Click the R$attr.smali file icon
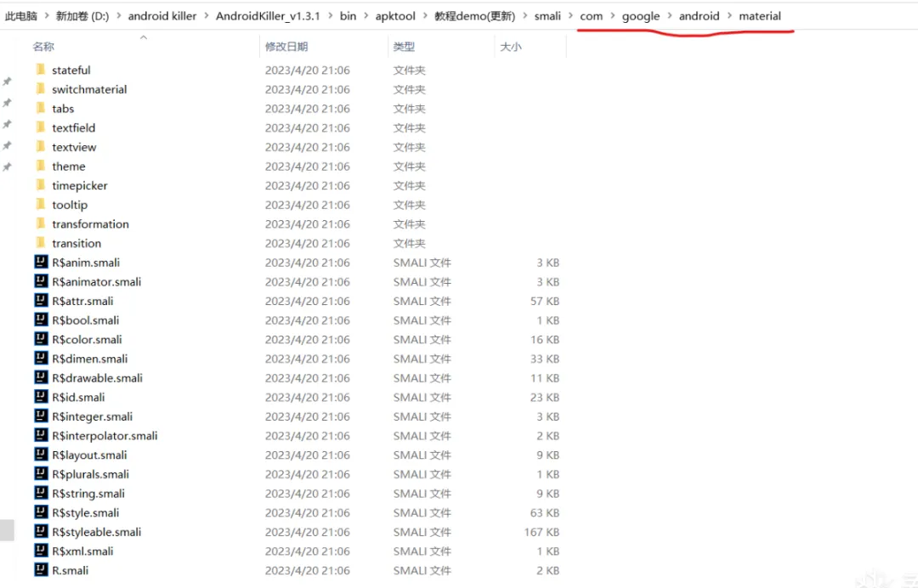The width and height of the screenshot is (918, 588). 41,301
